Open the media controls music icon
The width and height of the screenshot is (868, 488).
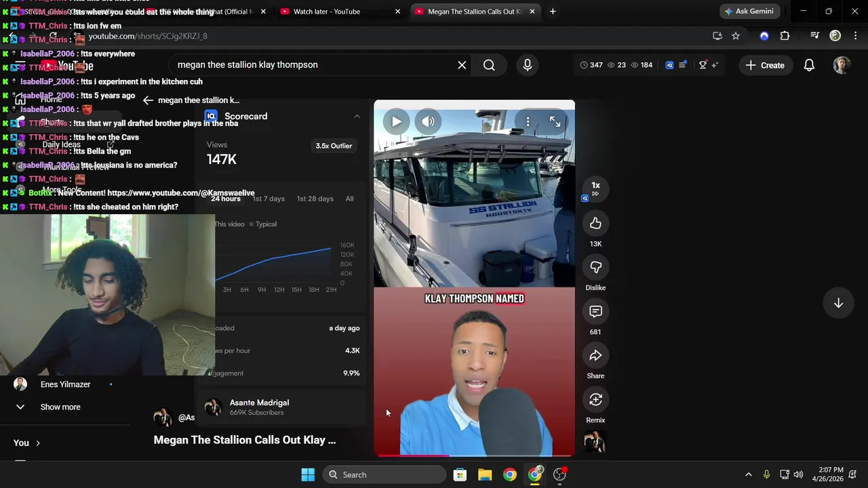815,36
